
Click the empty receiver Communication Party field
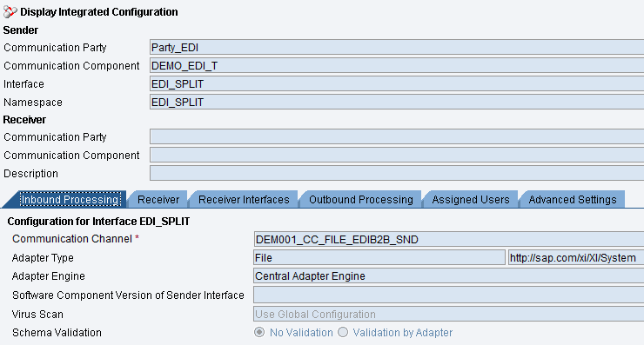coord(397,137)
